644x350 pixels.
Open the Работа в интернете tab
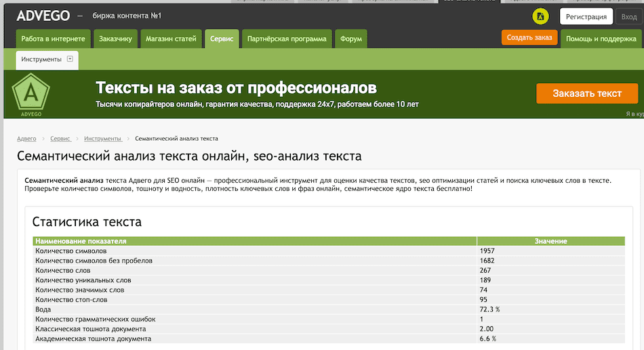coord(53,39)
